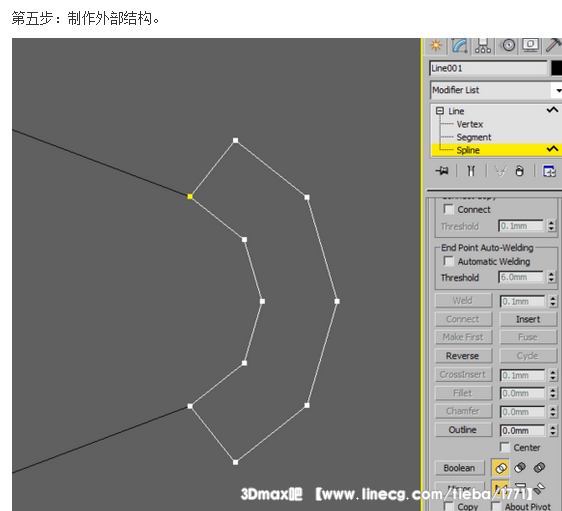Viewport: 562px width, 511px height.
Task: Click the Fillet button
Action: tap(463, 393)
